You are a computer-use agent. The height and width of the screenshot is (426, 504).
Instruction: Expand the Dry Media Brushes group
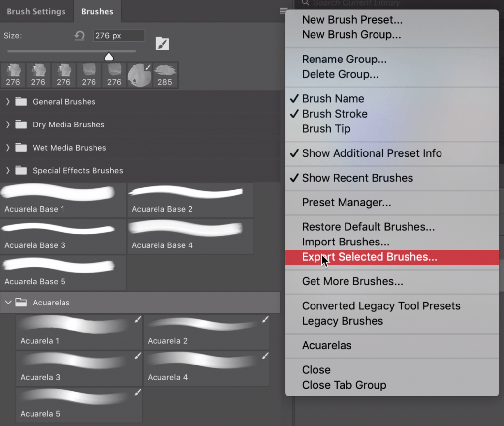tap(8, 125)
